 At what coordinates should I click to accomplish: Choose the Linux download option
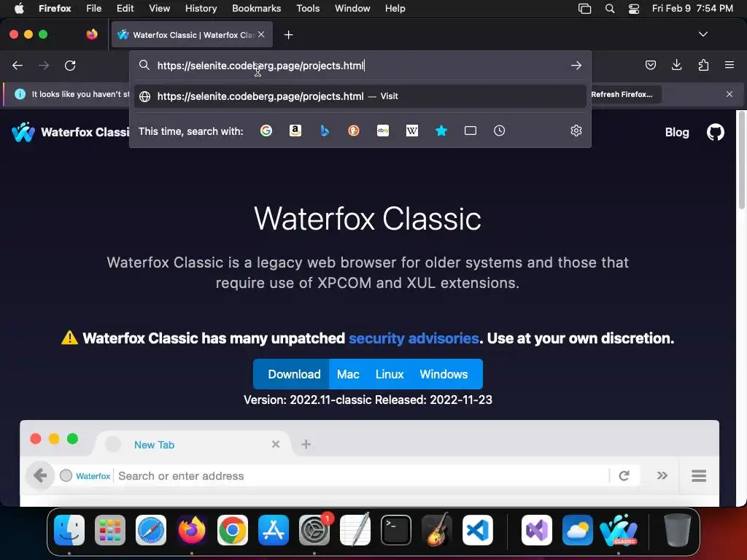tap(390, 374)
